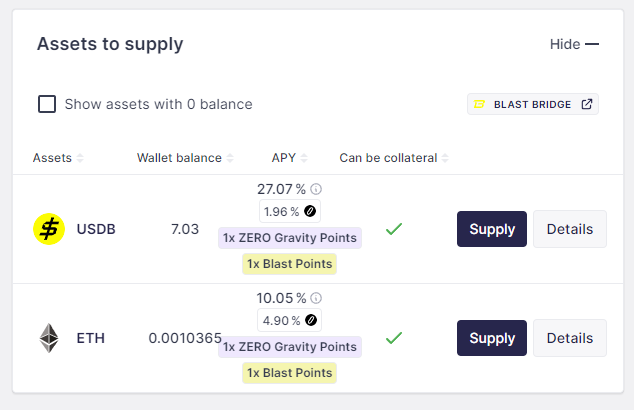Click the ETH diamond token icon
The height and width of the screenshot is (410, 634).
(49, 338)
